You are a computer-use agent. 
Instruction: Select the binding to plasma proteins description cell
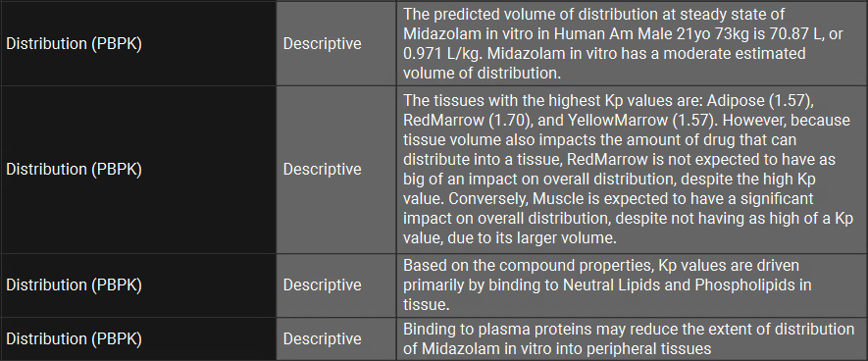[633, 338]
